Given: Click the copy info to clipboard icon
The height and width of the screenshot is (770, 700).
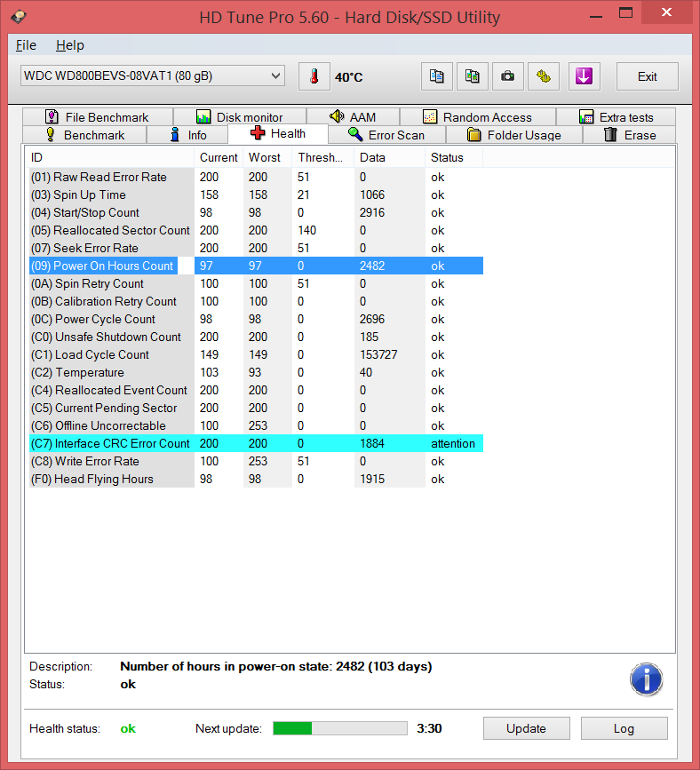Looking at the screenshot, I should 437,76.
